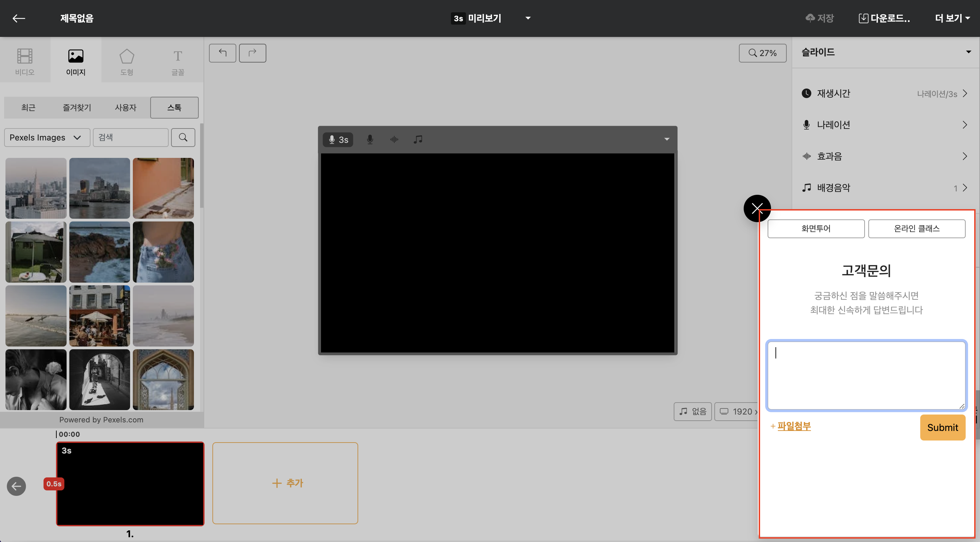Click the undo arrow button
980x542 pixels.
pyautogui.click(x=222, y=53)
